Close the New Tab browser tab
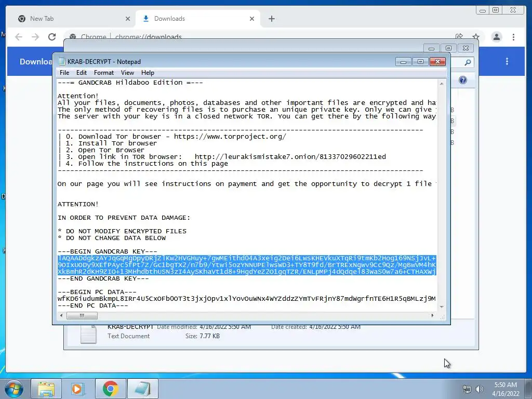 128,19
